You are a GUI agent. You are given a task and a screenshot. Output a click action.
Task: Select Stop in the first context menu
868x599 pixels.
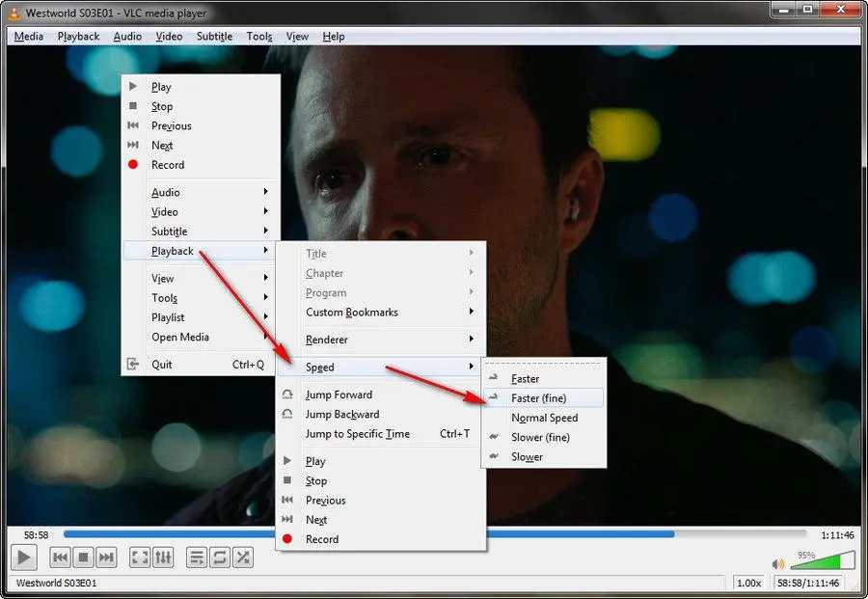click(201, 106)
